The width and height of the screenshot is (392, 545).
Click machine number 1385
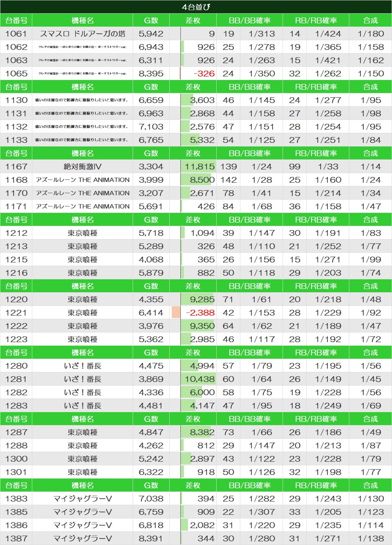click(16, 512)
